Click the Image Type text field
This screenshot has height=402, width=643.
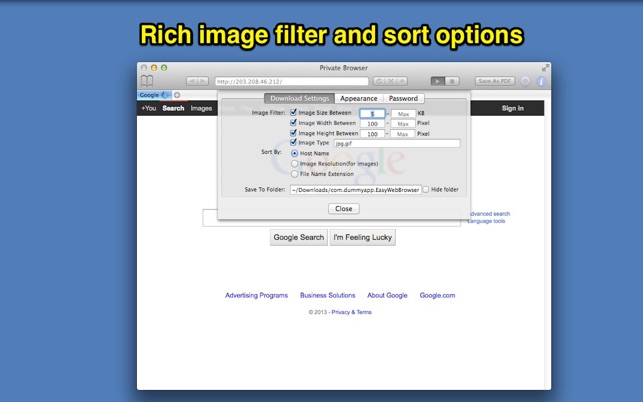tap(397, 143)
